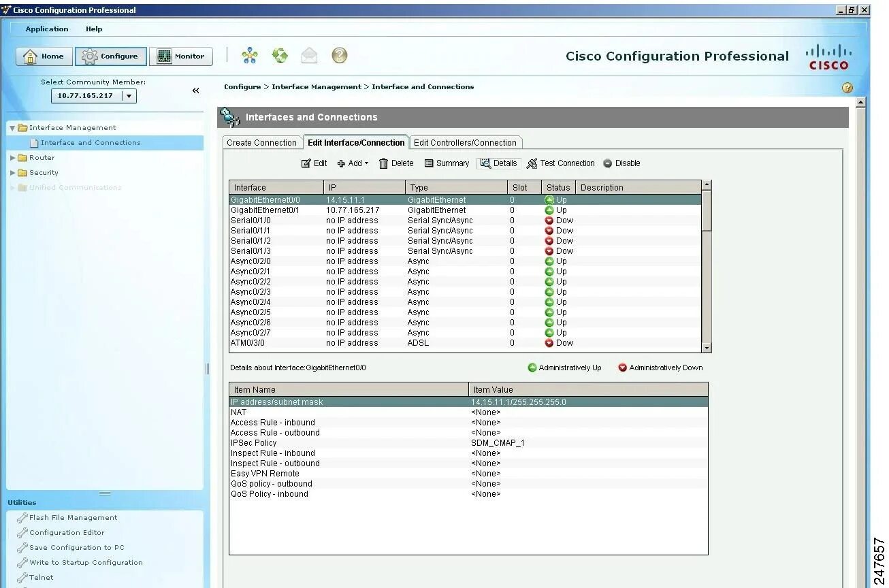The width and height of the screenshot is (889, 588).
Task: Select the ATM0/3/0 interface row
Action: coord(465,343)
